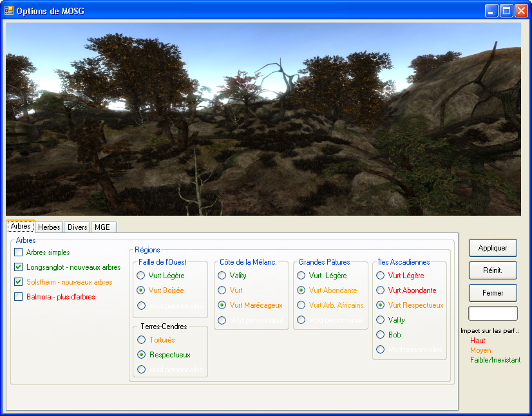Select Vurt Légère under Grandes Pâtures

301,275
